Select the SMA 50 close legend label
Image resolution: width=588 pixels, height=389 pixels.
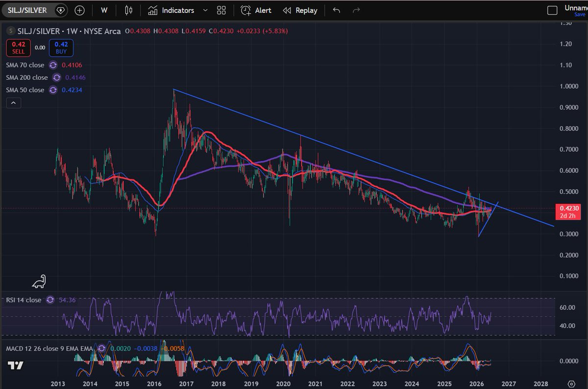[25, 90]
